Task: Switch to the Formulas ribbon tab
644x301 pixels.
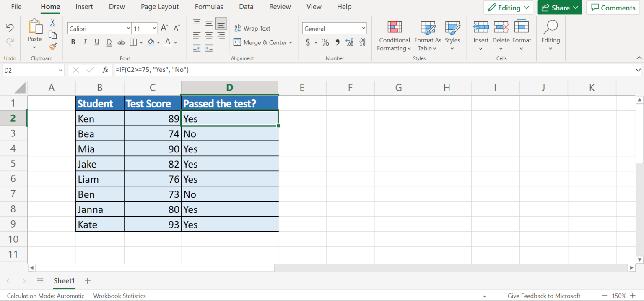Action: (x=209, y=7)
